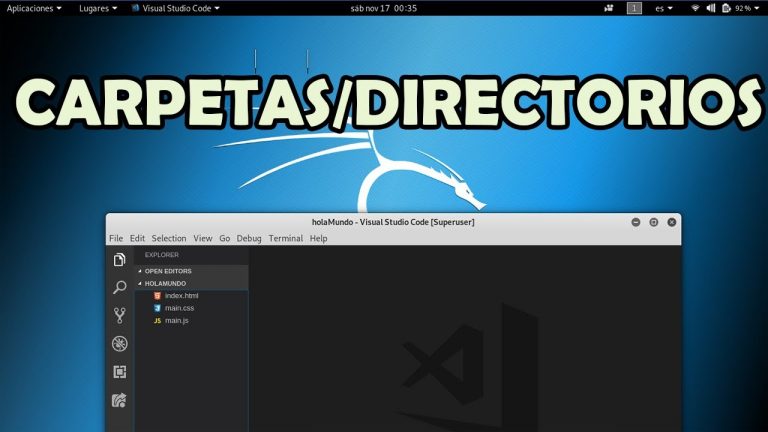Viewport: 768px width, 432px height.
Task: Click the bottom activity bar icon below Extensions
Action: click(x=120, y=401)
